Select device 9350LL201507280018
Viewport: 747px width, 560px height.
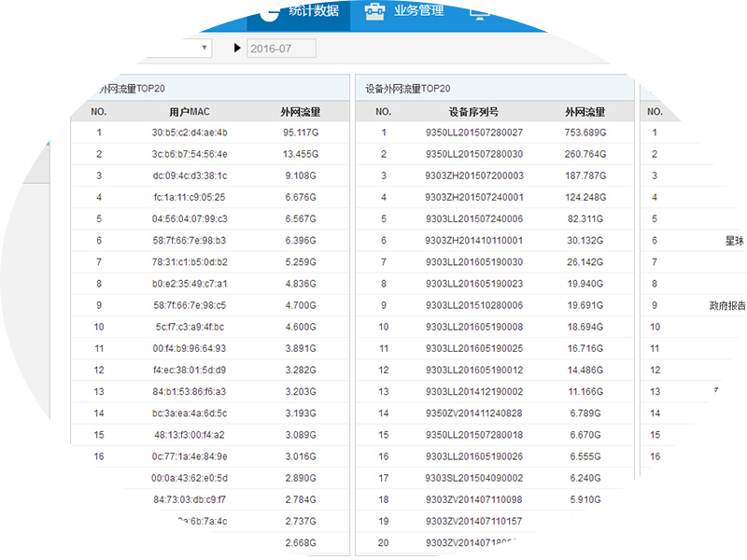(x=474, y=435)
